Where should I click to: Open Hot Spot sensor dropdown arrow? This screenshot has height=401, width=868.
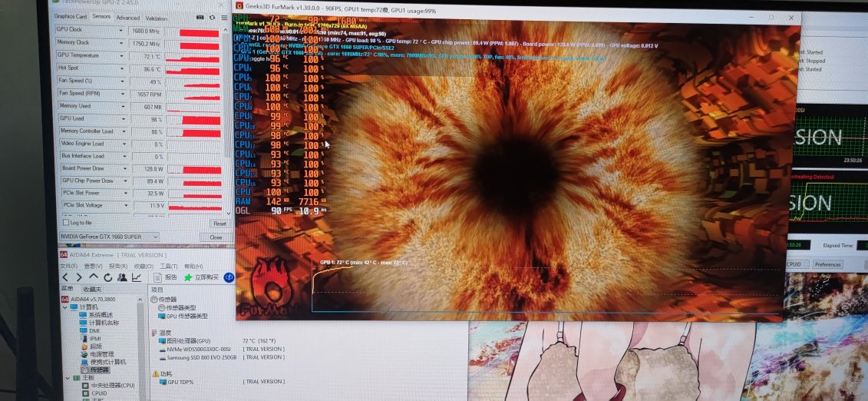[123, 68]
